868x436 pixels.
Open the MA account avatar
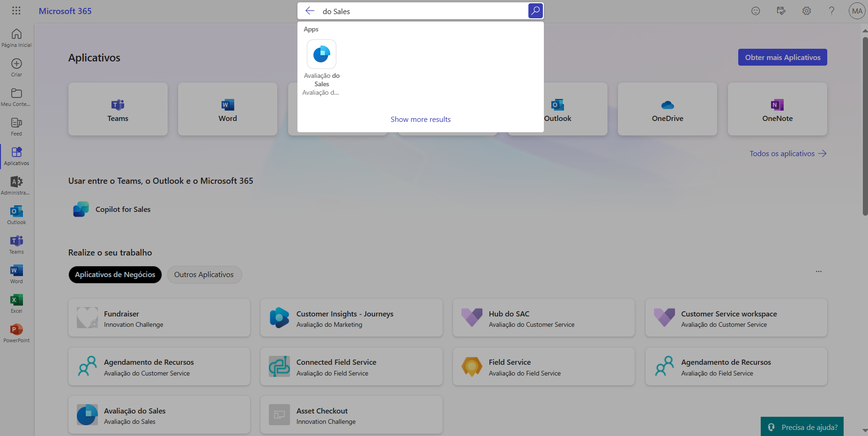[x=857, y=11]
